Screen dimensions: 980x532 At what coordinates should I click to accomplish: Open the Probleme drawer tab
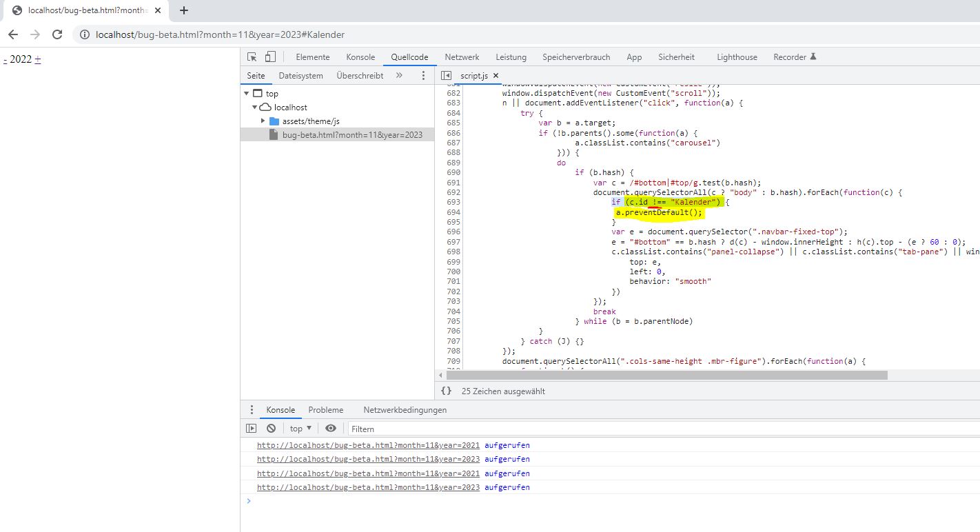coord(325,409)
